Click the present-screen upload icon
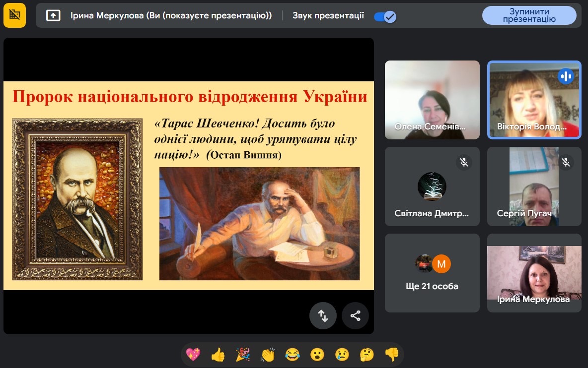Screen dimensions: 588x368 coord(53,15)
